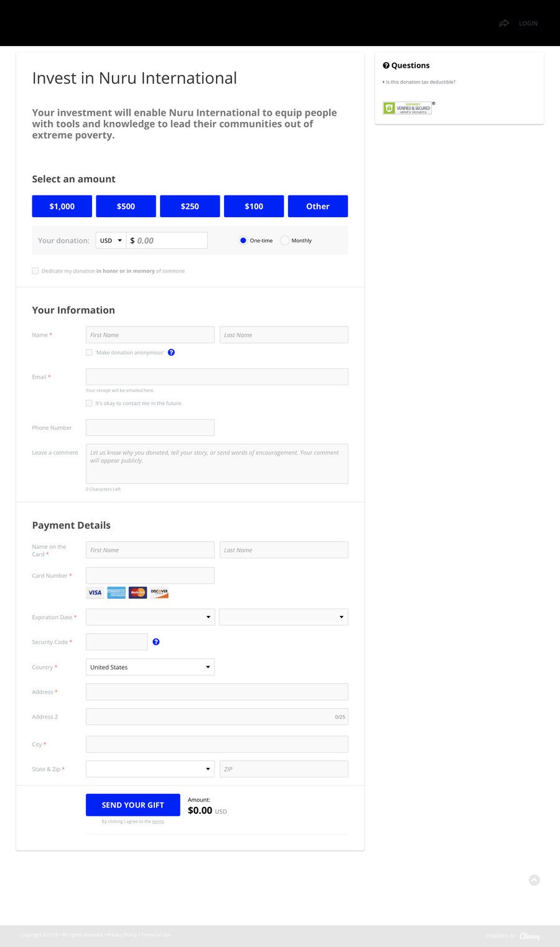The image size is (560, 947).
Task: Check dedicate donation in honor or memory
Action: (x=35, y=271)
